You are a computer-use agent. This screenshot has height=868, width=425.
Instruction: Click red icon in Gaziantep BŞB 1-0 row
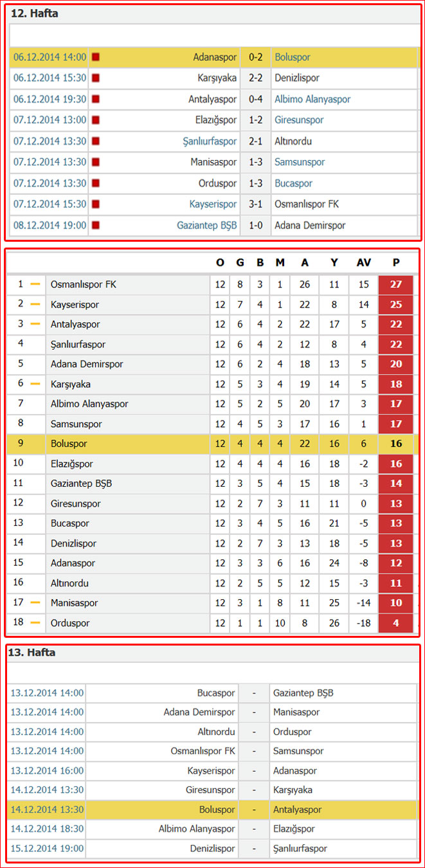(96, 226)
